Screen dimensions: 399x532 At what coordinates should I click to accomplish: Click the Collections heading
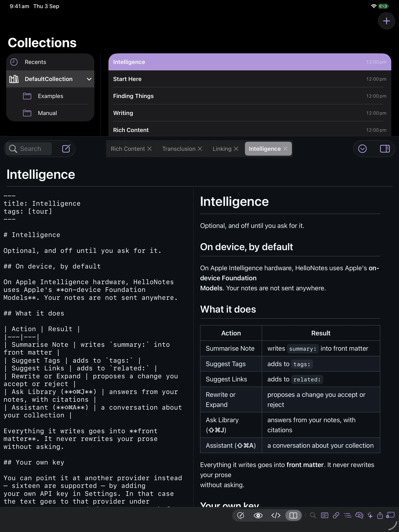point(42,43)
